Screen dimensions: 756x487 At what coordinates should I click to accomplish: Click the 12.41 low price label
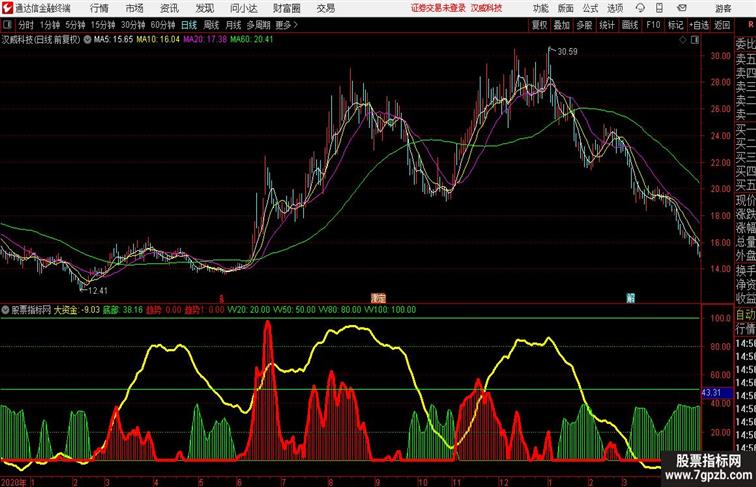98,291
